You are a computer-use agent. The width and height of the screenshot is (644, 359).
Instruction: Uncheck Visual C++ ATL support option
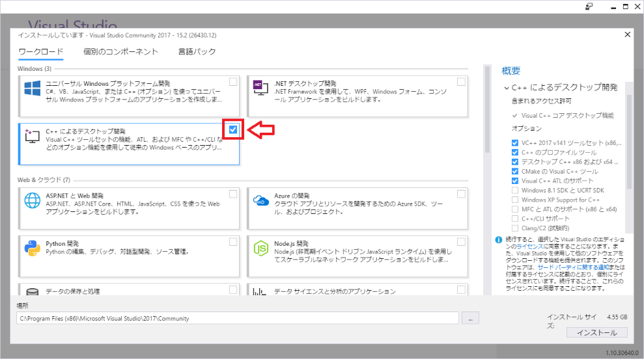514,181
